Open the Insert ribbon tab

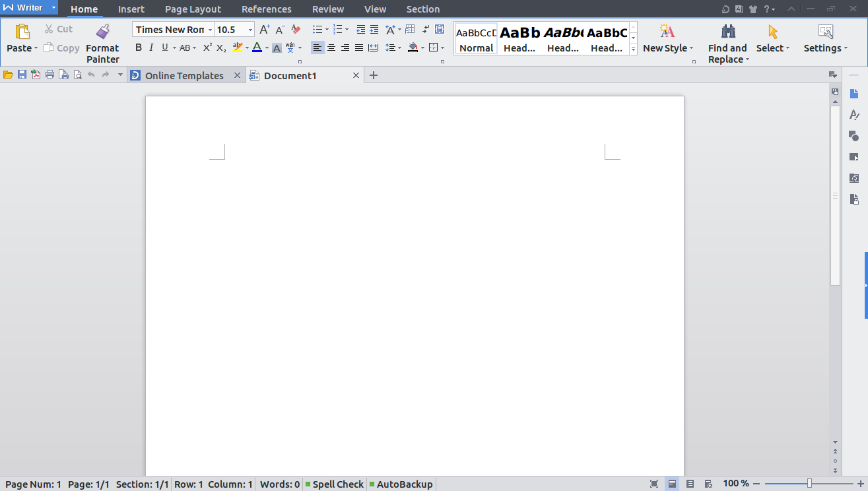coord(131,9)
